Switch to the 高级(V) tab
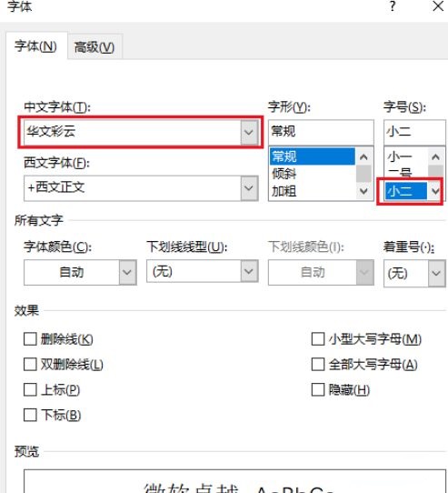Screen dimensions: 448x493 point(95,47)
